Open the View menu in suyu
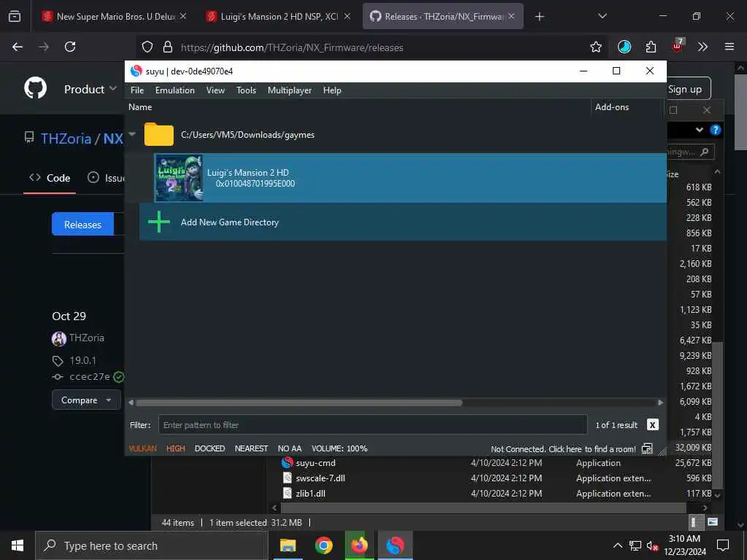Image resolution: width=747 pixels, height=560 pixels. 215,90
